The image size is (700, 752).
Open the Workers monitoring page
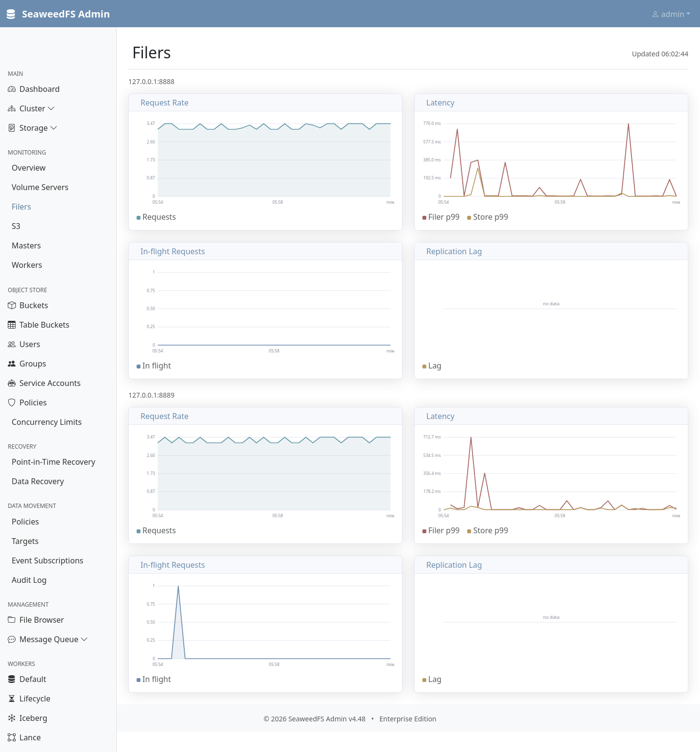click(27, 265)
